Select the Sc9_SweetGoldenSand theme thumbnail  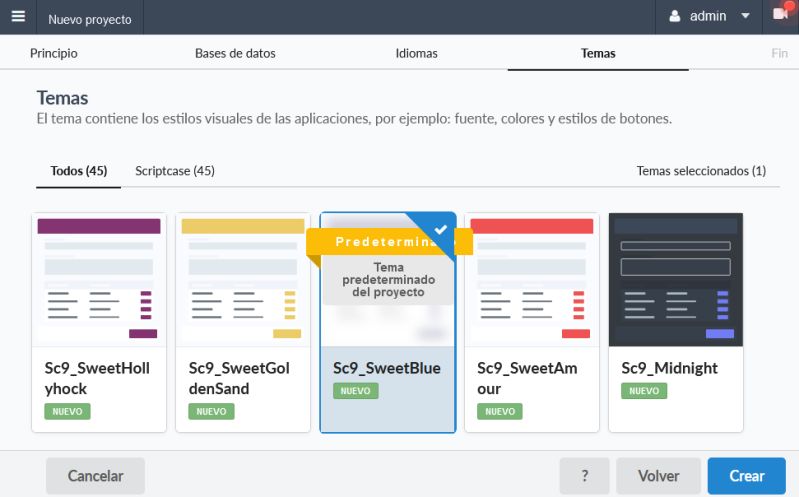point(243,280)
